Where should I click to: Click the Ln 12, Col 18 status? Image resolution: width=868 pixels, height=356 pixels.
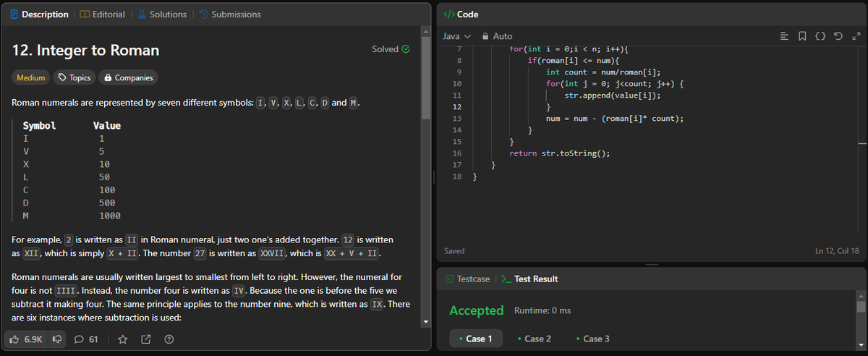click(x=837, y=251)
